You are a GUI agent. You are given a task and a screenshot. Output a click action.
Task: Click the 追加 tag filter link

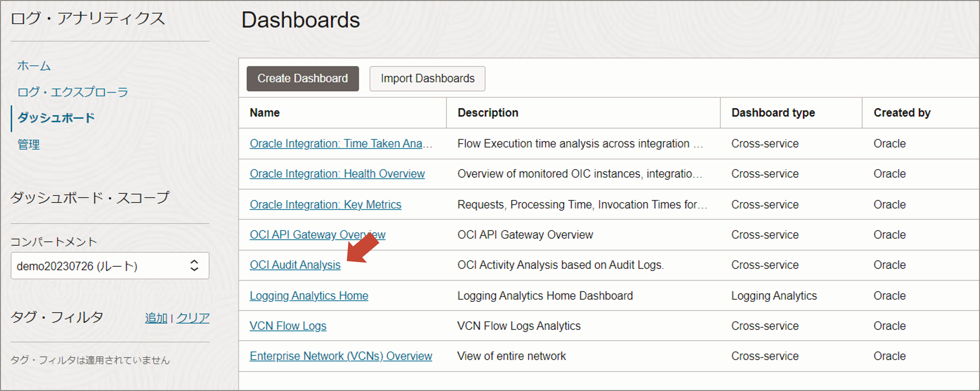(156, 318)
